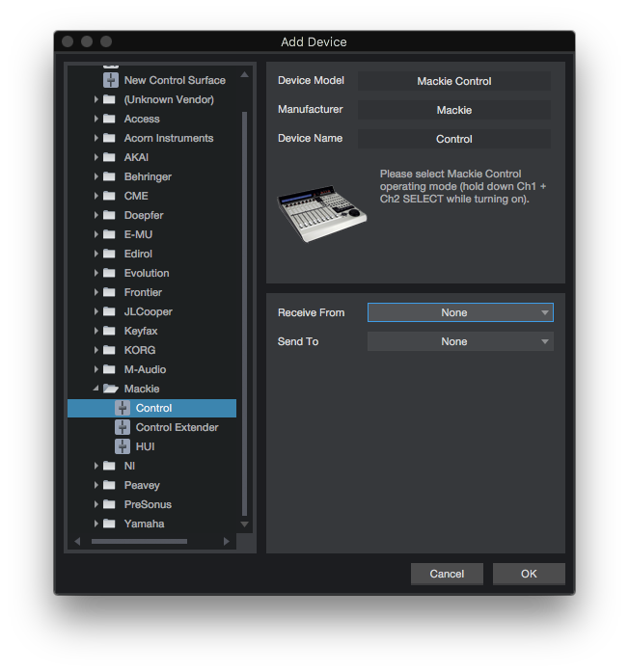Expand the CME vendor folder
The height and width of the screenshot is (672, 629).
pos(96,196)
